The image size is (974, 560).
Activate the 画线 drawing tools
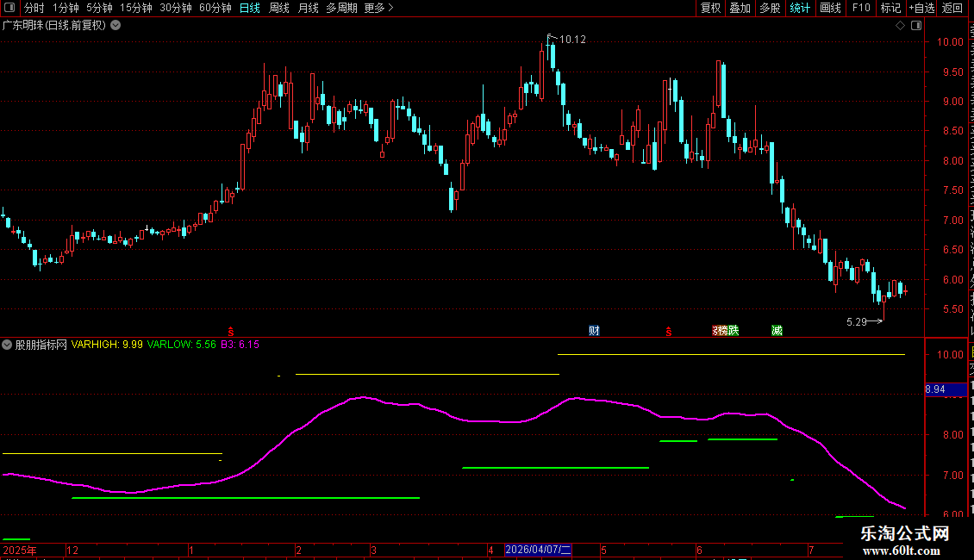(x=830, y=8)
